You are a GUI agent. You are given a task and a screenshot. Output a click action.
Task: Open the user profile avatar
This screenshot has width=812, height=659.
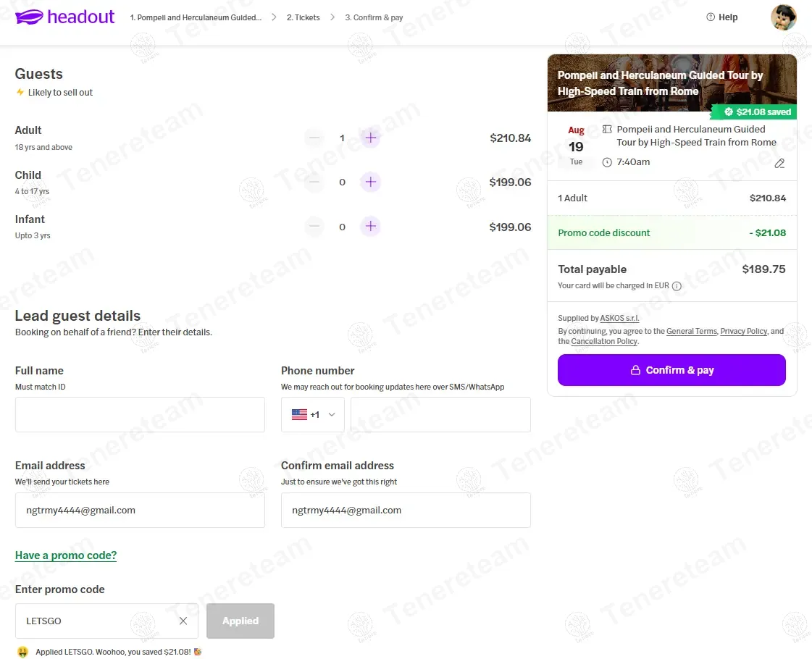tap(784, 17)
